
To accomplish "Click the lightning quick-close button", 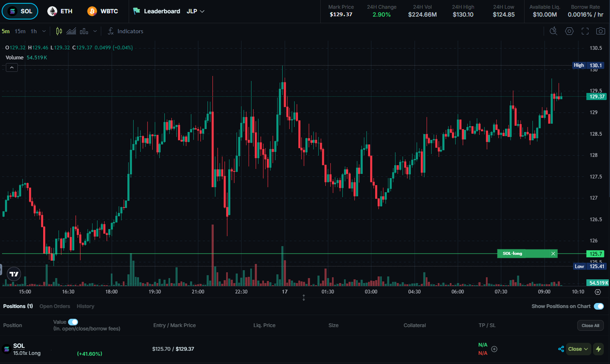I will point(599,349).
